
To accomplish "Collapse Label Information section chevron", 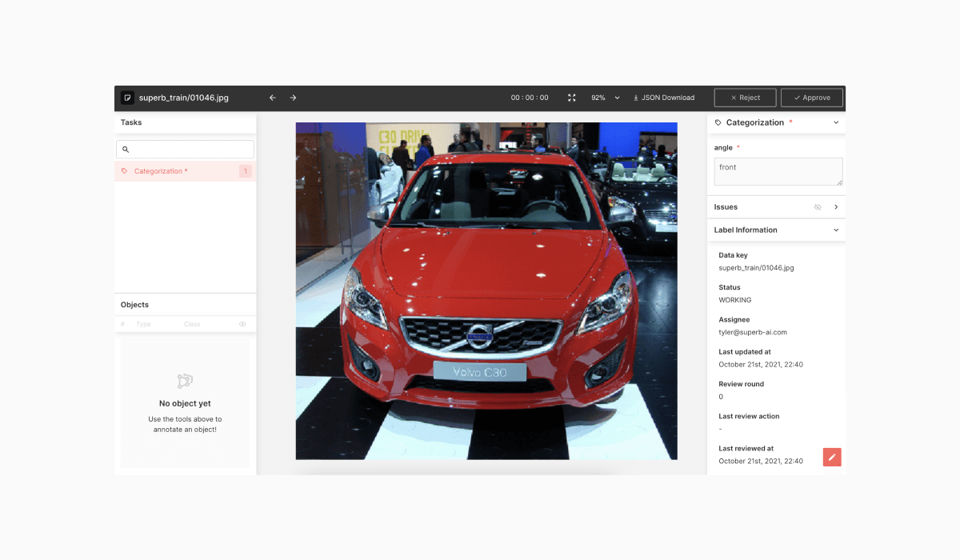I will (836, 230).
